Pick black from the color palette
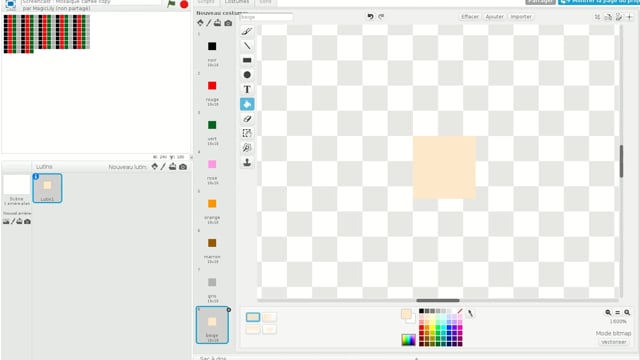Screen dimensions: 640x360 (x=422, y=311)
